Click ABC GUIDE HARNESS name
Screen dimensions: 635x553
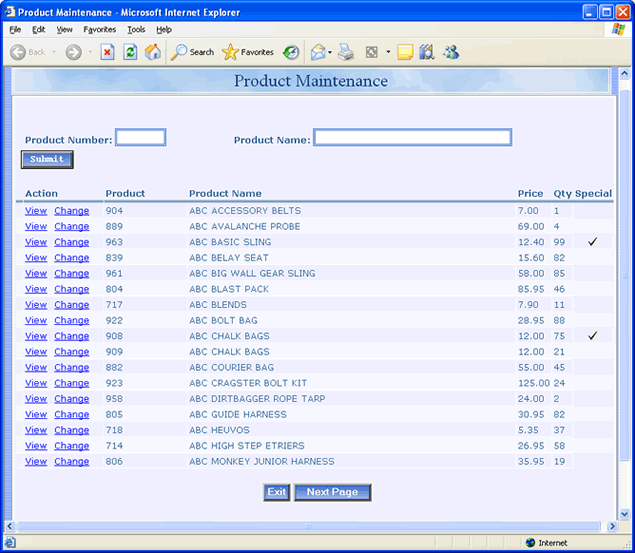238,415
